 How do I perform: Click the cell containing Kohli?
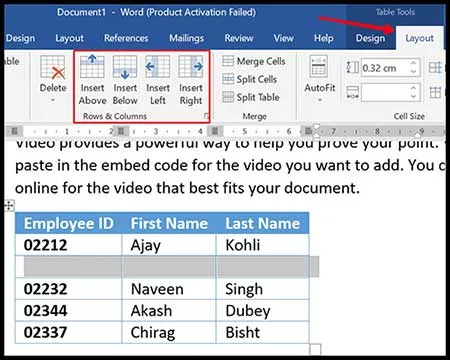(262, 245)
